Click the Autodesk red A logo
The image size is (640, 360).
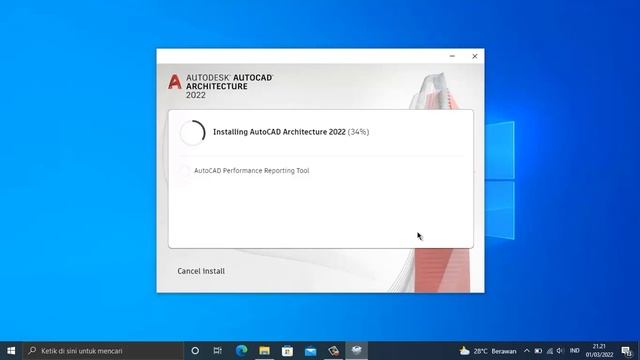click(x=175, y=82)
